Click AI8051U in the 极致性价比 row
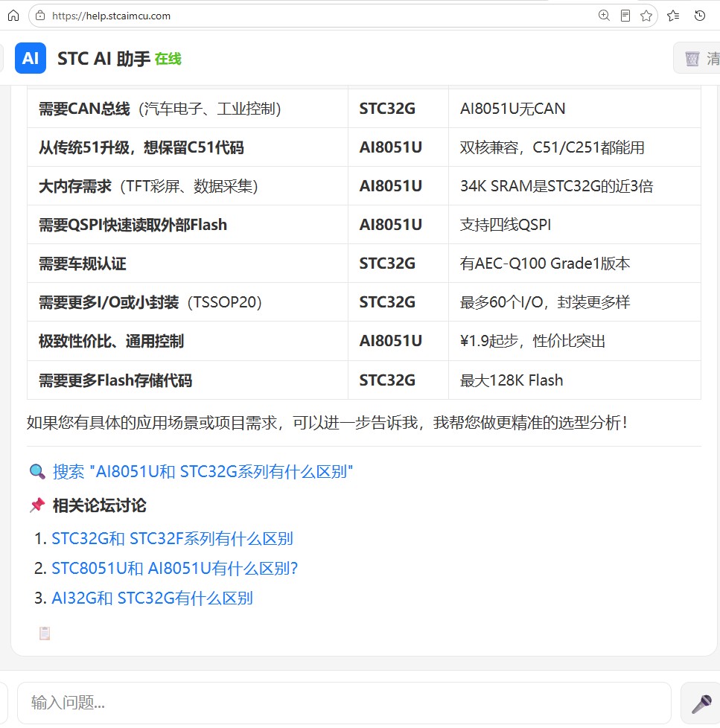The height and width of the screenshot is (728, 720). click(x=391, y=341)
